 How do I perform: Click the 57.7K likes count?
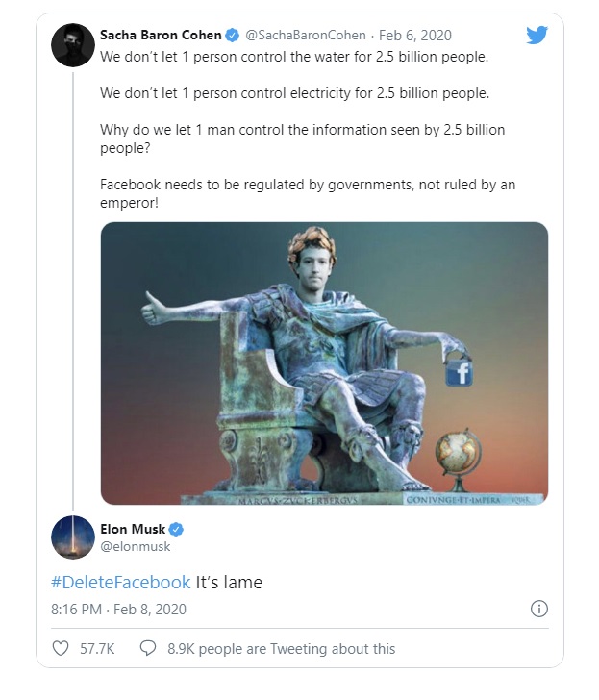(97, 649)
